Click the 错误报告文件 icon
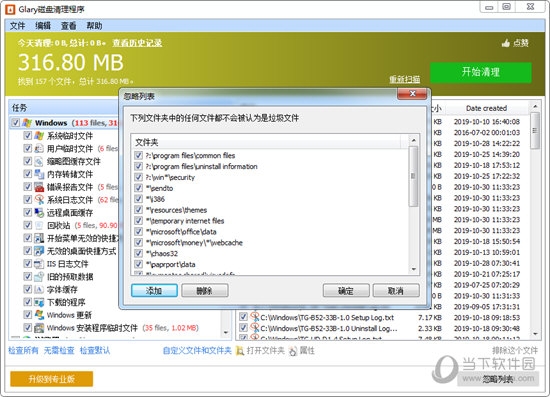The width and height of the screenshot is (550, 397). pos(39,187)
